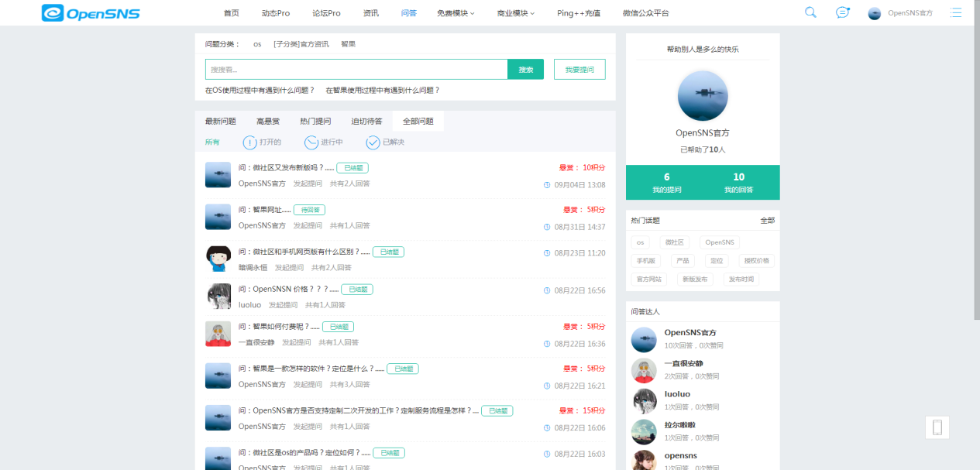Click avatar of user 暗调永恒
980x470 pixels.
click(x=218, y=259)
